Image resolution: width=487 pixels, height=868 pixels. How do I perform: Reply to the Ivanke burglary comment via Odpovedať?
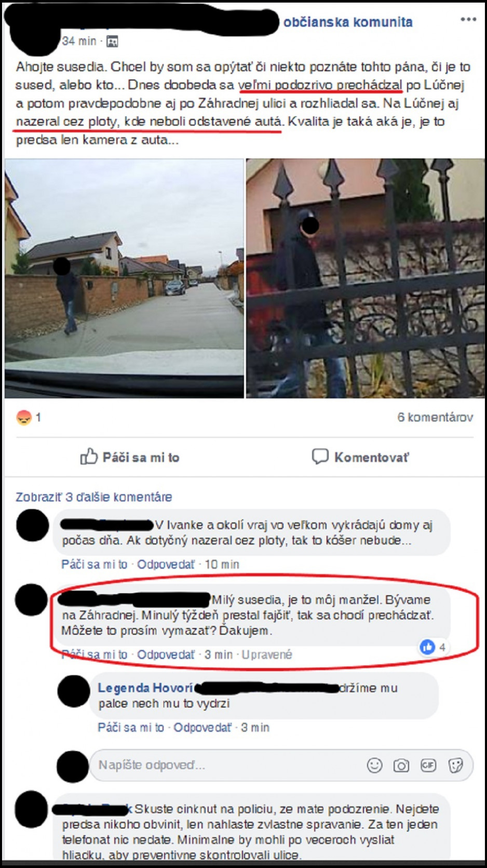click(166, 565)
